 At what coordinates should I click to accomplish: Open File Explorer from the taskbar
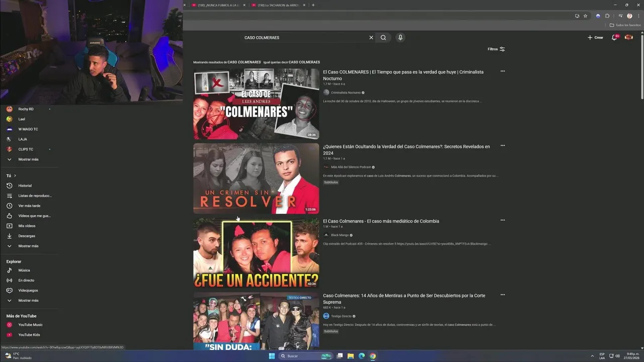[x=351, y=356]
